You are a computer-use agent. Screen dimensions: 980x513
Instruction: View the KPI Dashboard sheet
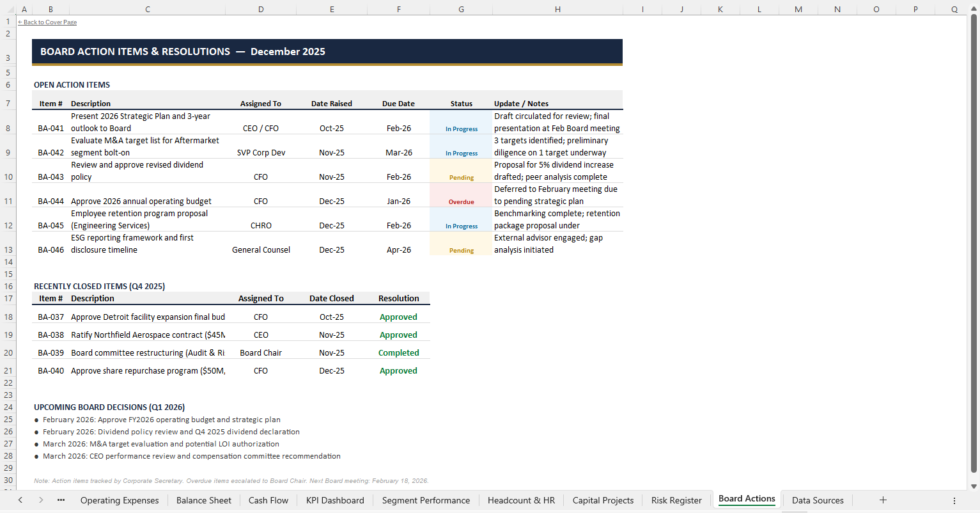click(335, 500)
